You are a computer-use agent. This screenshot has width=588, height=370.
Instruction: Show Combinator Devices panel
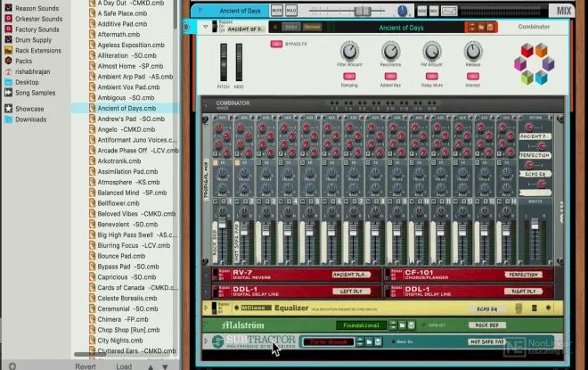click(x=312, y=27)
